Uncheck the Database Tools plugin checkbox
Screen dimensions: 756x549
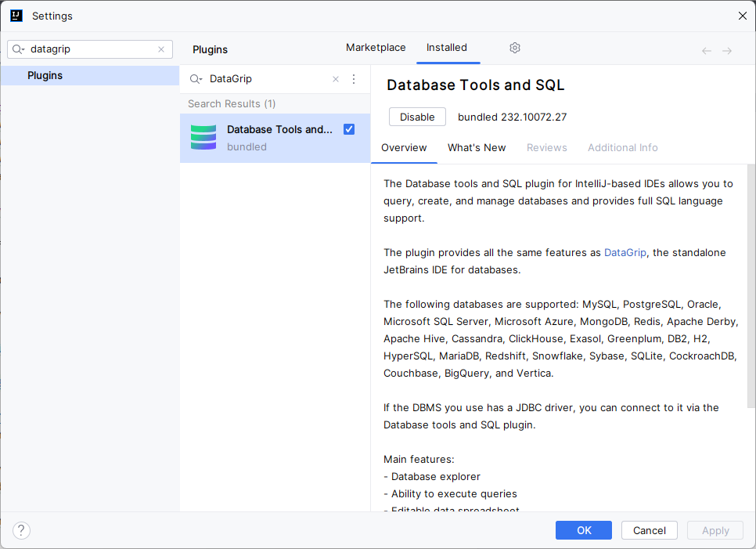point(348,128)
